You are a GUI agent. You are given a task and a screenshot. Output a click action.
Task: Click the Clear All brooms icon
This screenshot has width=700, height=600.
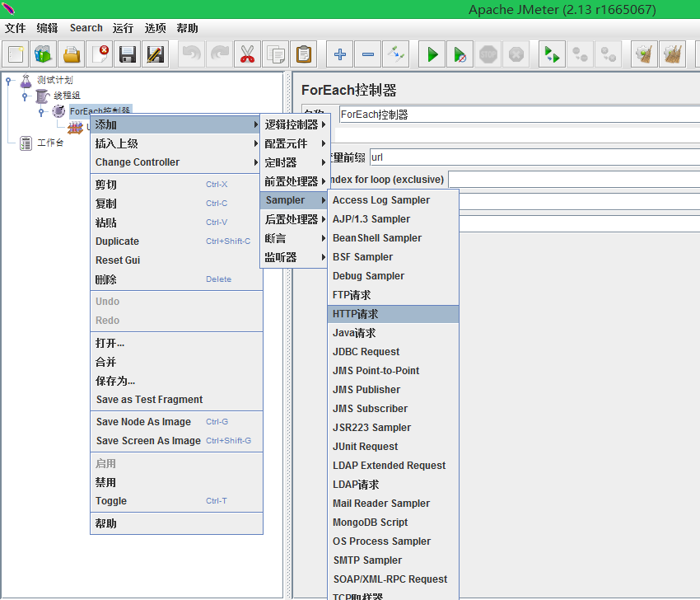[672, 54]
